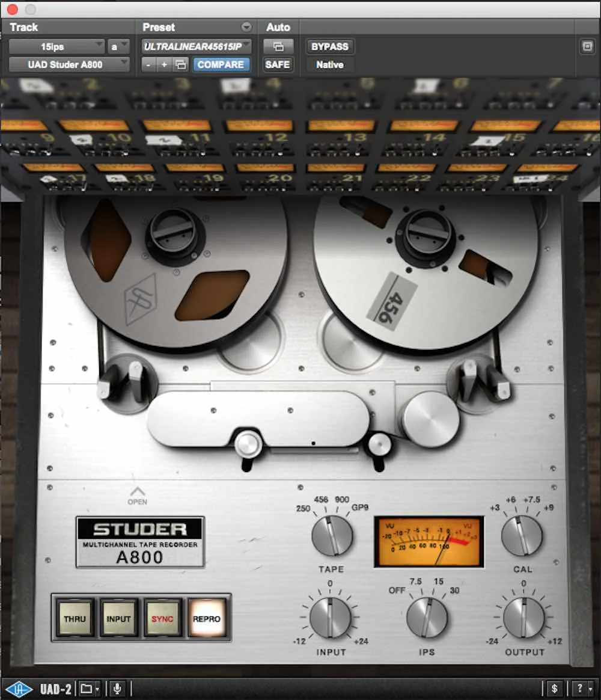Viewport: 601px width, 700px height.
Task: Select next preset with the plus button
Action: pos(164,65)
